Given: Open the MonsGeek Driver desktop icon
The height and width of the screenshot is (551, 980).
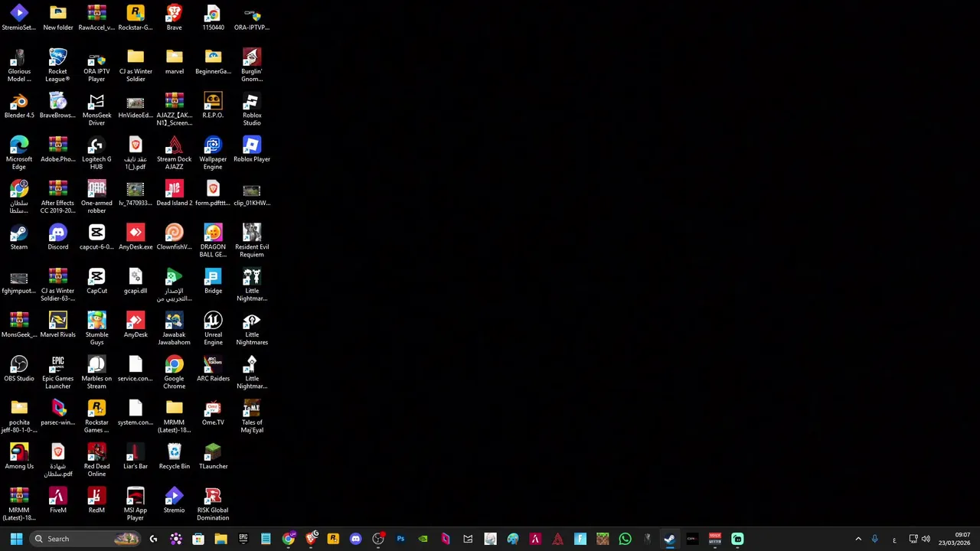Looking at the screenshot, I should click(x=96, y=109).
